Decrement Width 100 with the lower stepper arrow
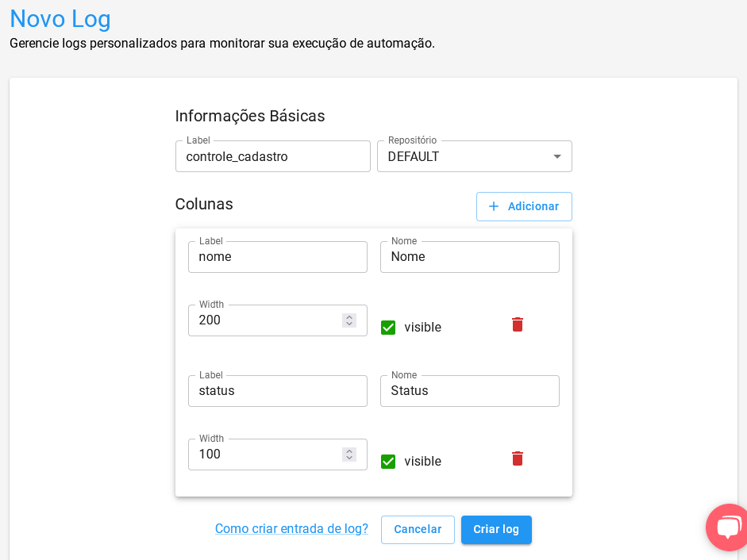Image resolution: width=747 pixels, height=560 pixels. click(348, 458)
